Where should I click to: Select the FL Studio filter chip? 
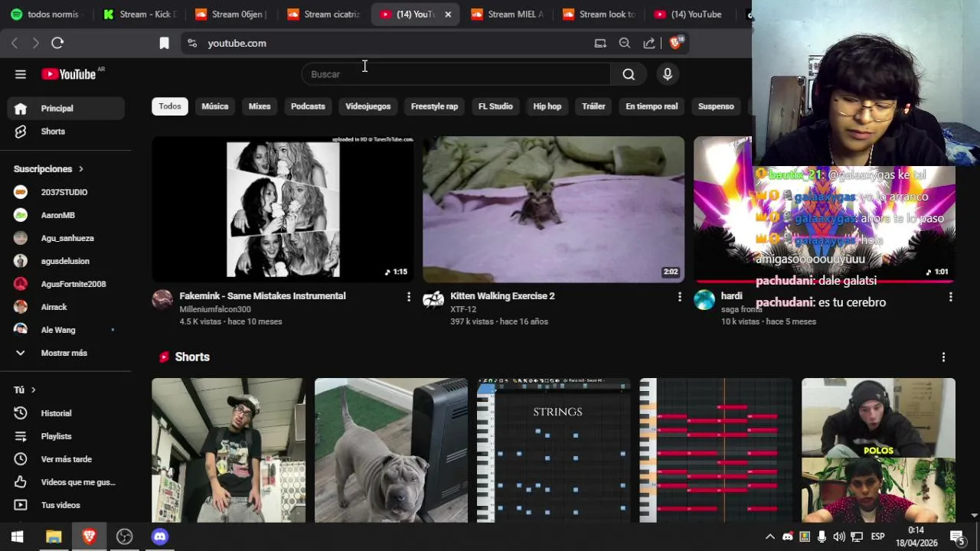(495, 106)
